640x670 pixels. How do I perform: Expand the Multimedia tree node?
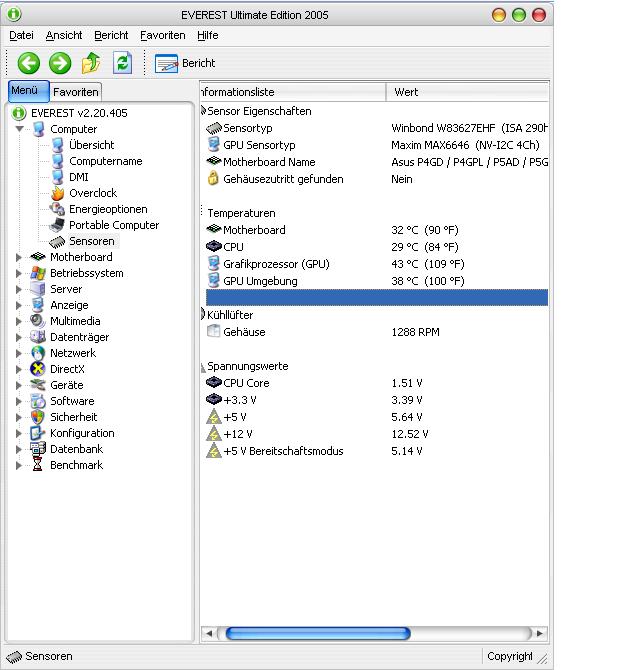tap(18, 321)
